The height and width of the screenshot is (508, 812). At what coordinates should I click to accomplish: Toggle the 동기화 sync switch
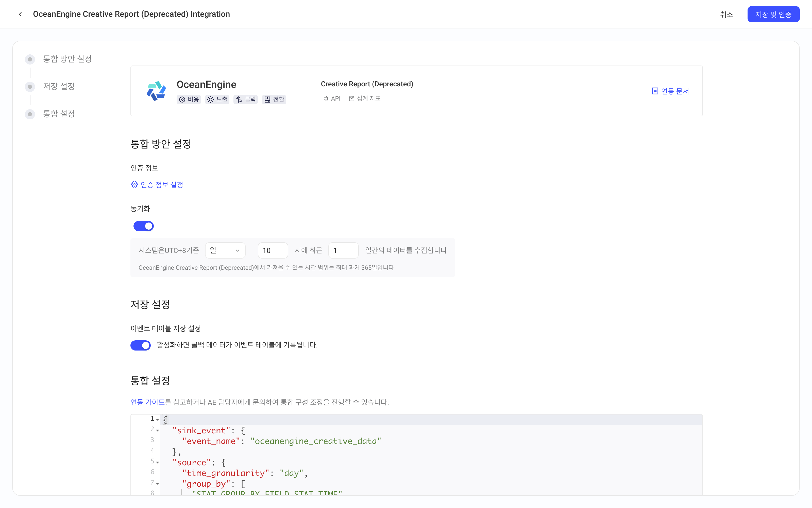pyautogui.click(x=144, y=226)
